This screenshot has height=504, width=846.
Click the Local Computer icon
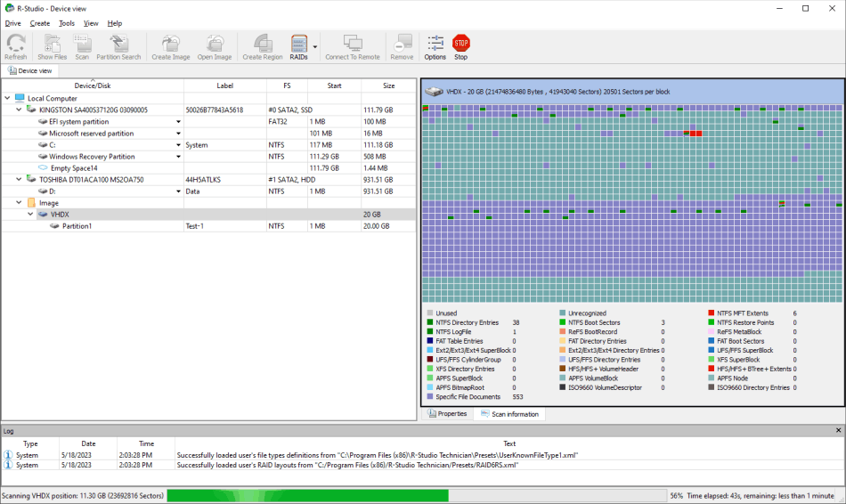tap(20, 98)
